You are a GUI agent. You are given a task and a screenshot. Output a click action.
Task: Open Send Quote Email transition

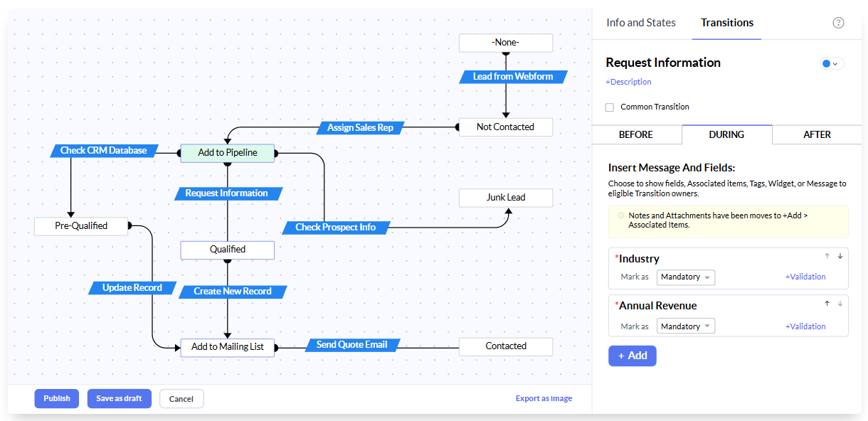coord(352,345)
